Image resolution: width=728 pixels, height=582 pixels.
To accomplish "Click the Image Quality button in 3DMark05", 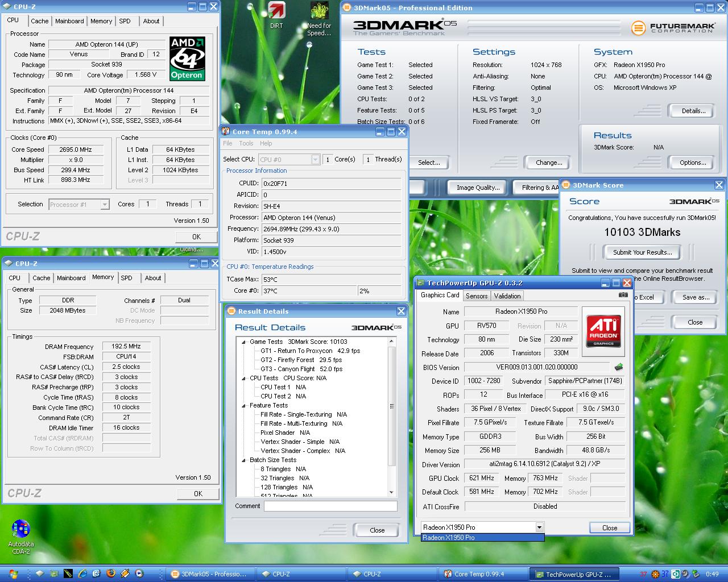I will click(x=478, y=188).
